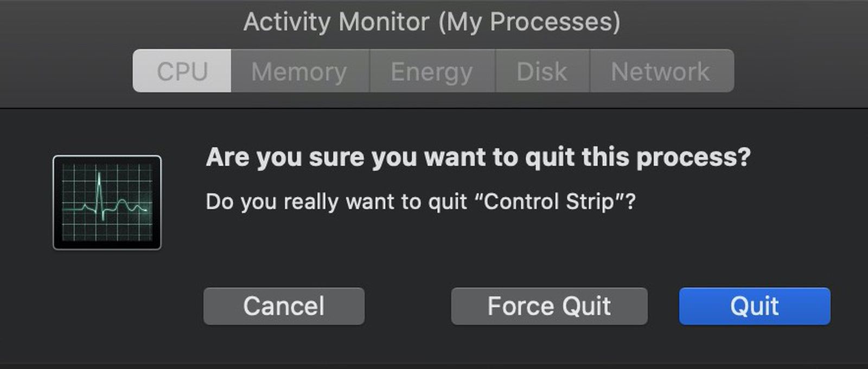Select the middle Energy segment control
This screenshot has width=868, height=369.
431,70
